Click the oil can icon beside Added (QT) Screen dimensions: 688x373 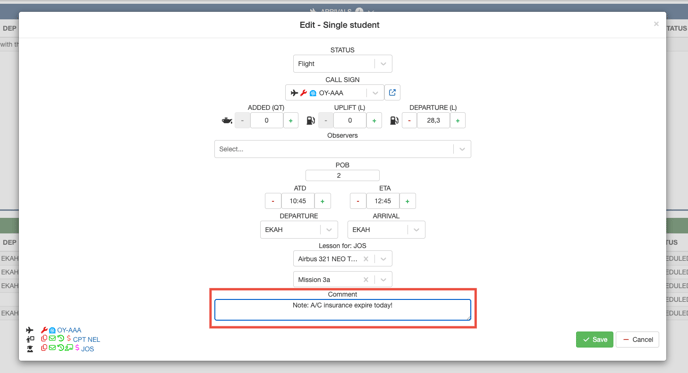pos(227,120)
